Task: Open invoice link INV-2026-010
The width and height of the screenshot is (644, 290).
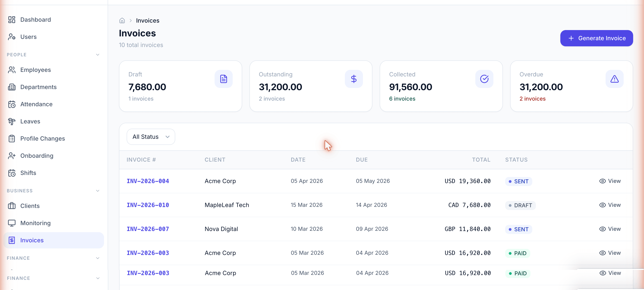Action: [148, 205]
